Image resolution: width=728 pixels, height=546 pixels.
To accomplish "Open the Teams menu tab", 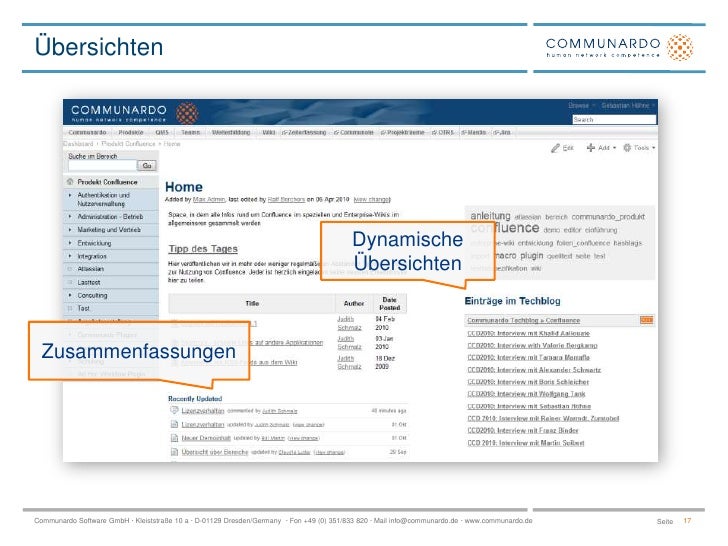I will [x=190, y=133].
